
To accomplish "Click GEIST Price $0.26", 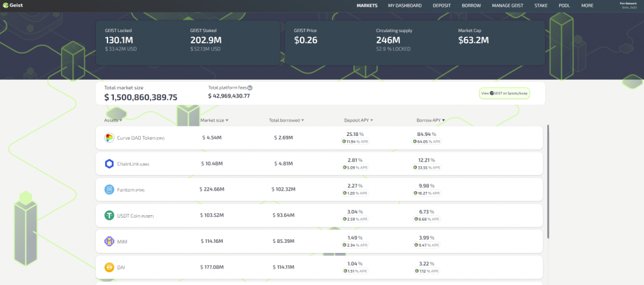I will click(306, 40).
